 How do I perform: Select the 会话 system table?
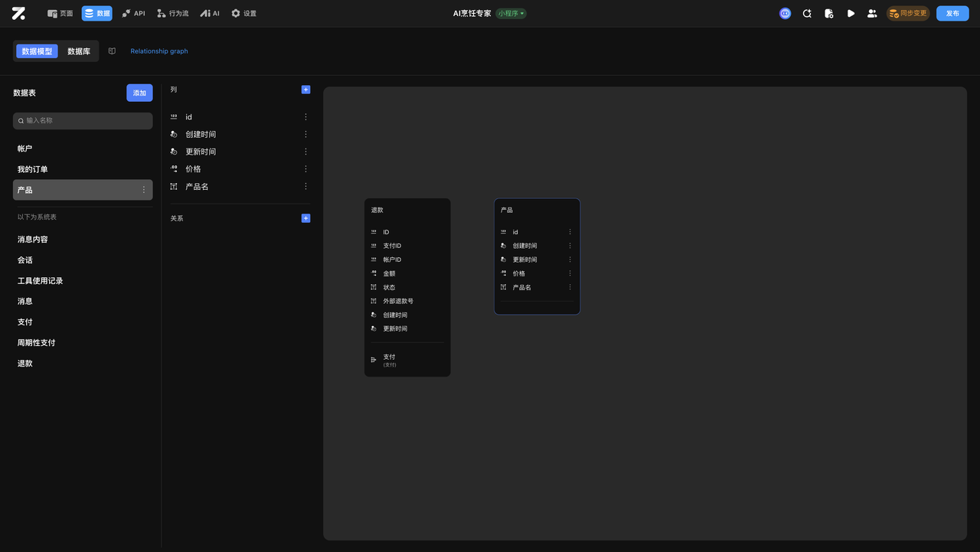coord(83,260)
